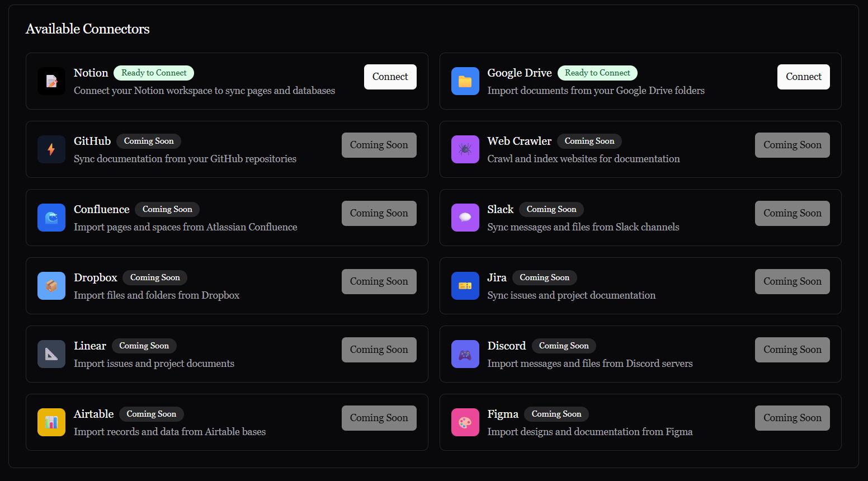The image size is (868, 481).
Task: Click 'Connect your Notion workspace' description
Action: tap(205, 91)
